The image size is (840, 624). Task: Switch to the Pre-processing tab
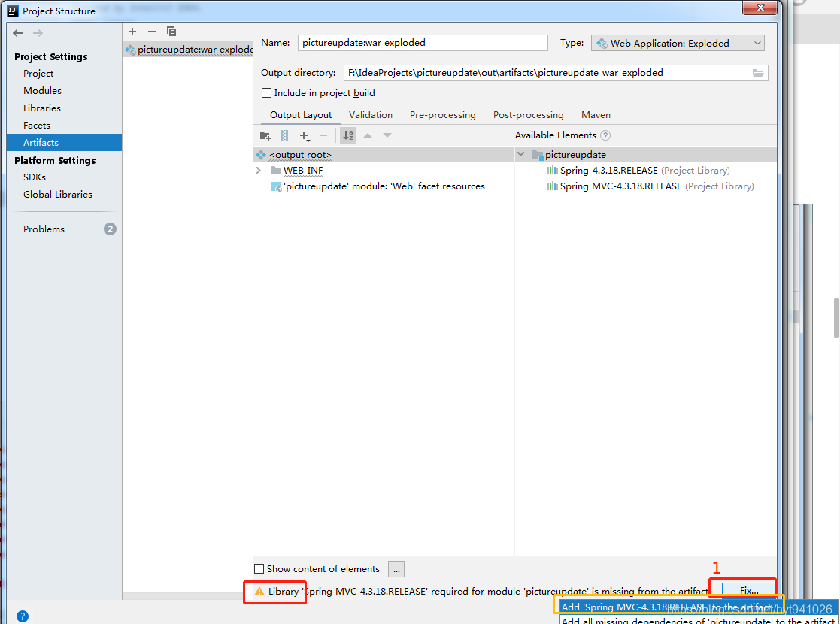pyautogui.click(x=442, y=114)
